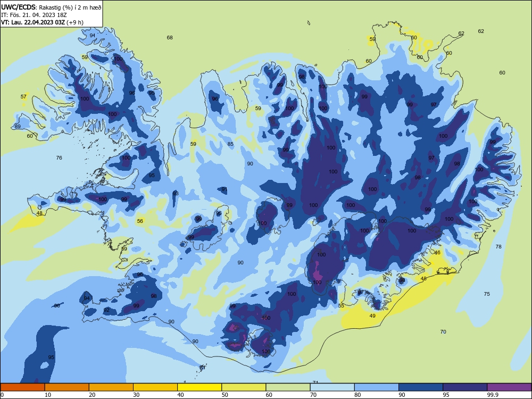Click the '49' value in the yellow area
The width and height of the screenshot is (532, 399).
372,316
